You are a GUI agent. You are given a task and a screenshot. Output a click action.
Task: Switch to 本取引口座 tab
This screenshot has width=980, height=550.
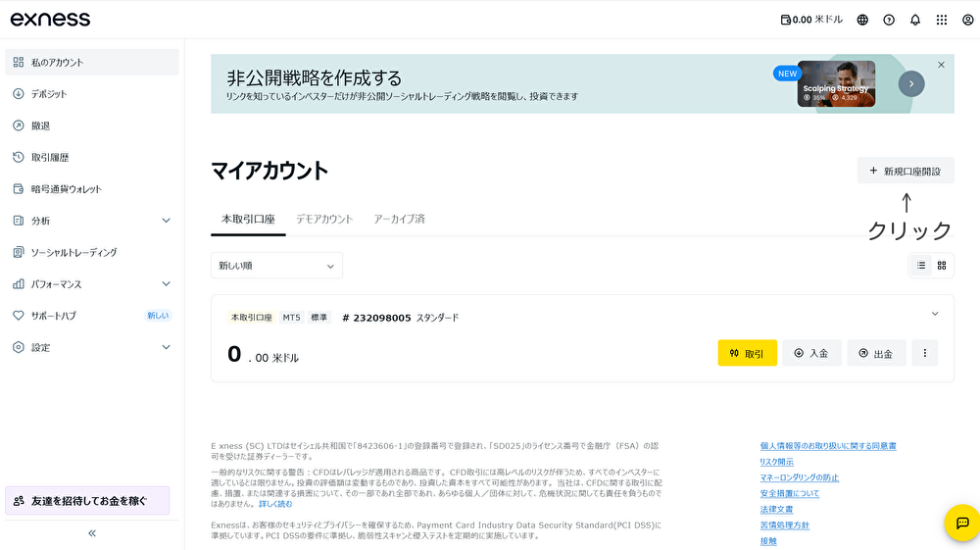coord(248,220)
